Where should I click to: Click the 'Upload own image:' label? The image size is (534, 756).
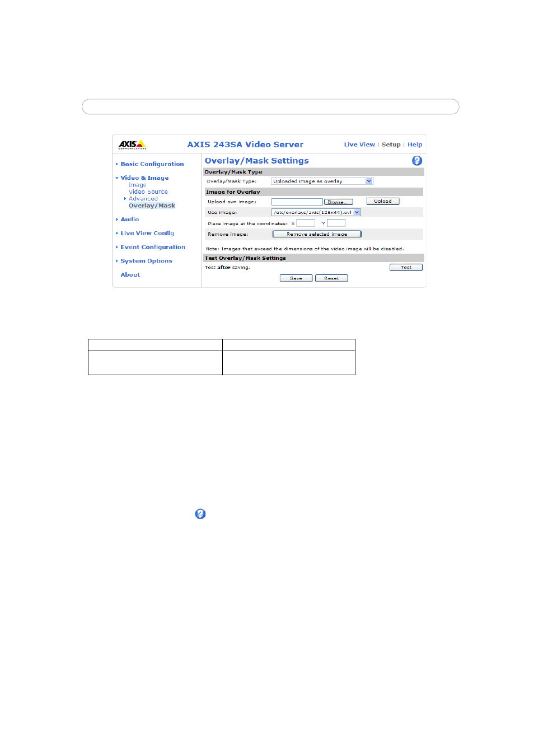pos(232,202)
